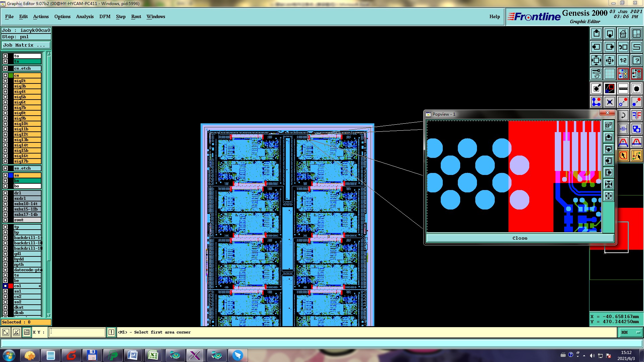Open the Job Matrix panel
The height and width of the screenshot is (362, 644).
26,45
